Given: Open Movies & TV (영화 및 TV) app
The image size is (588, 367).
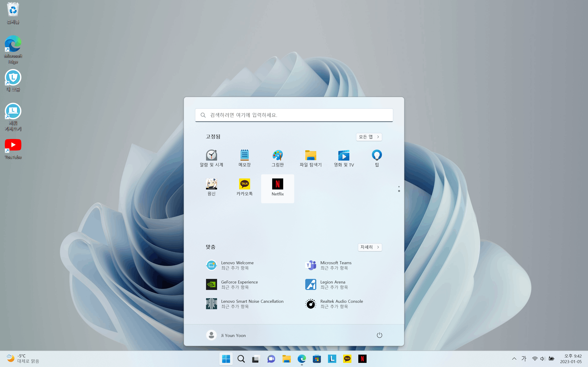Looking at the screenshot, I should click(344, 158).
